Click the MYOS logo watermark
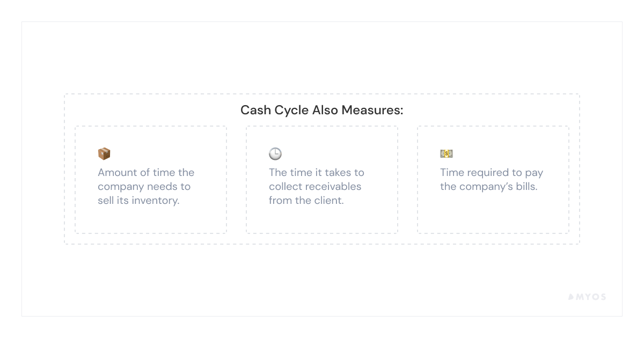The image size is (644, 338). tap(587, 297)
